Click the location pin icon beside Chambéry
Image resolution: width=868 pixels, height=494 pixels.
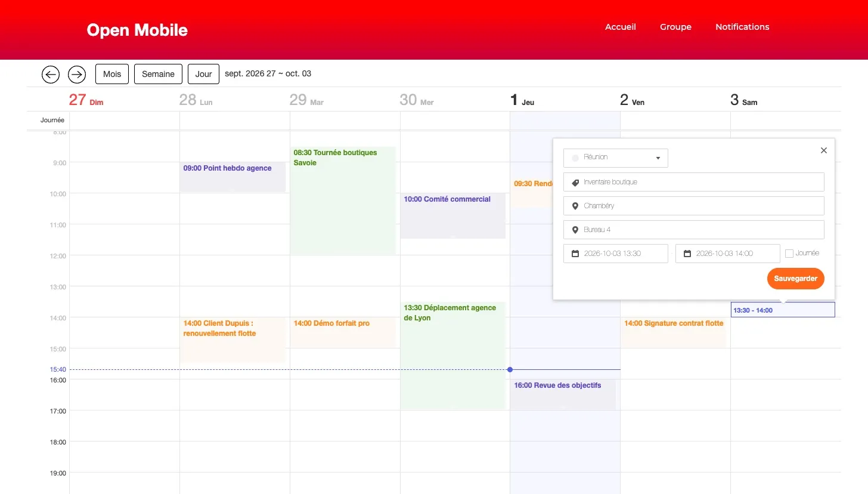click(575, 206)
